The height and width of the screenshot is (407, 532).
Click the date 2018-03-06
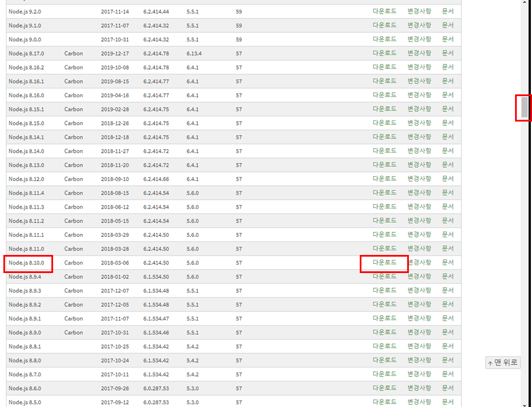click(x=115, y=263)
